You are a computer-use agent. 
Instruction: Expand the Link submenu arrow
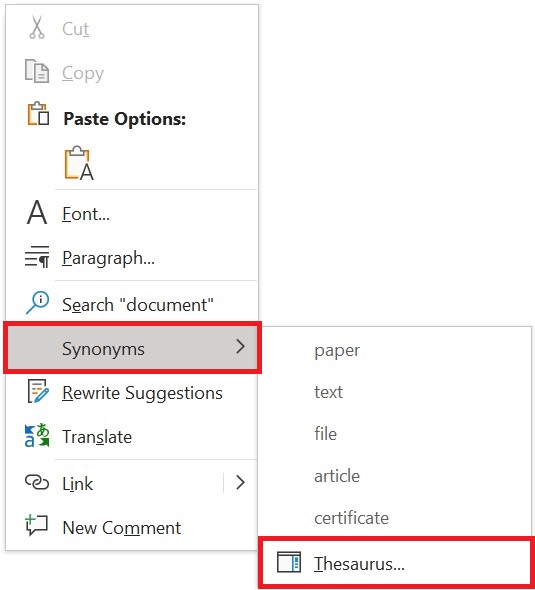click(x=240, y=482)
